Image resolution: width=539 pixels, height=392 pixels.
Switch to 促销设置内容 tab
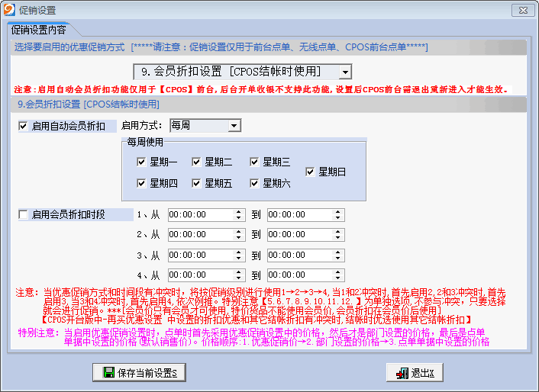(x=38, y=31)
